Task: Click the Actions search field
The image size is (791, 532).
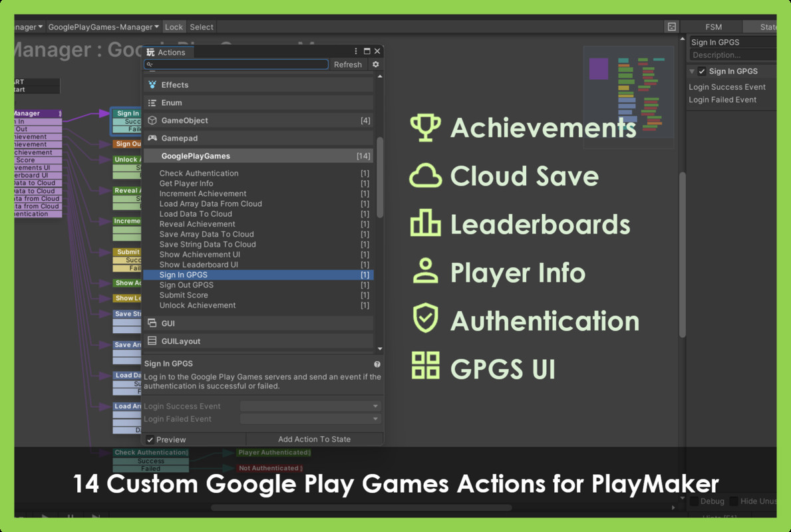Action: pyautogui.click(x=236, y=65)
